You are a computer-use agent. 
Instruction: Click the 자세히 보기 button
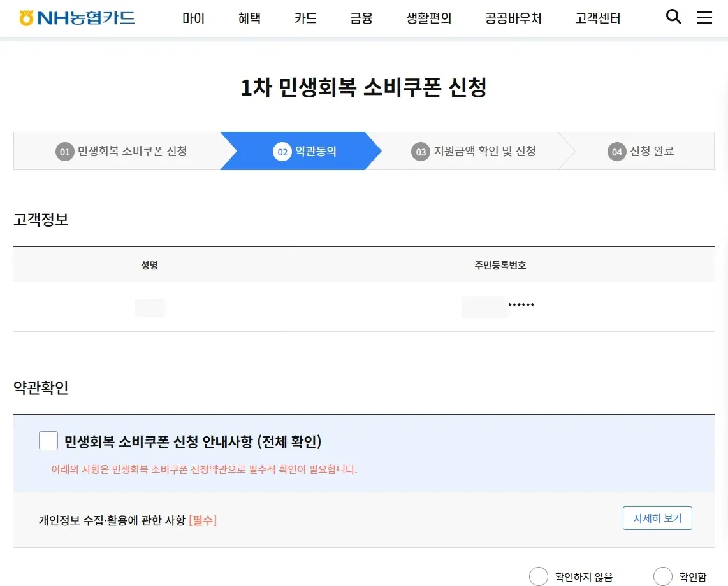[x=657, y=518]
